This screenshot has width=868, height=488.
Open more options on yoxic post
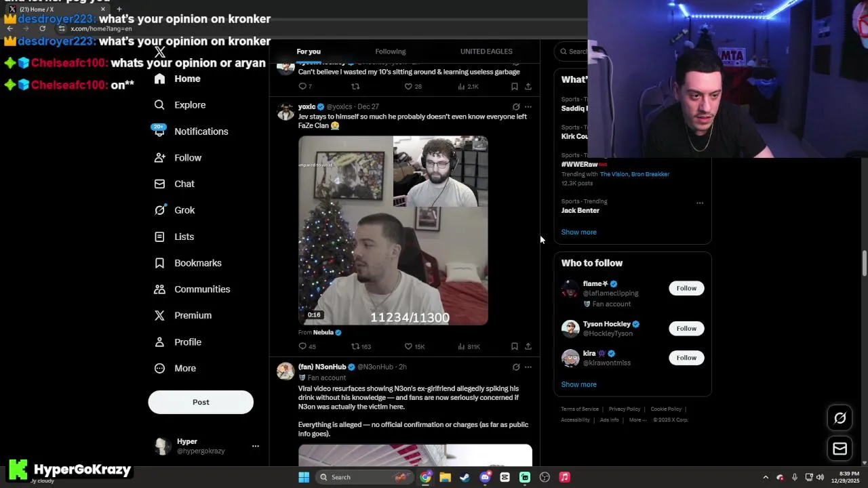[x=528, y=107]
